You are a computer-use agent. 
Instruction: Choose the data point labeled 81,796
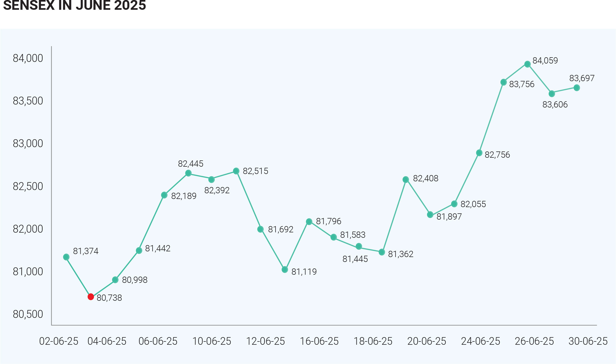[x=309, y=222]
